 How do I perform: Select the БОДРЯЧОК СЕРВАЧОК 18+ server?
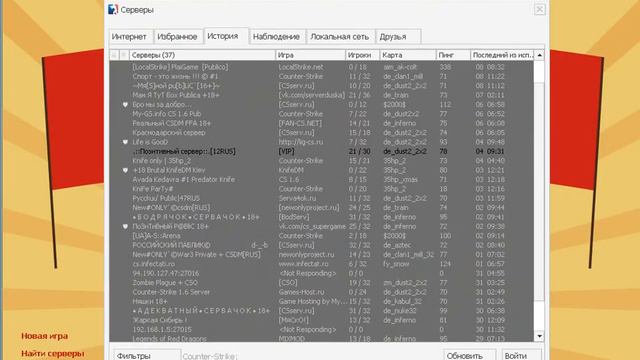point(321,217)
